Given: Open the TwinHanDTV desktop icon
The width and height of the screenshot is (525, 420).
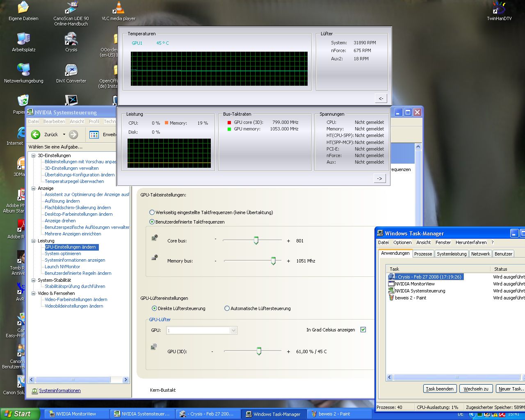Looking at the screenshot, I should coord(499,11).
